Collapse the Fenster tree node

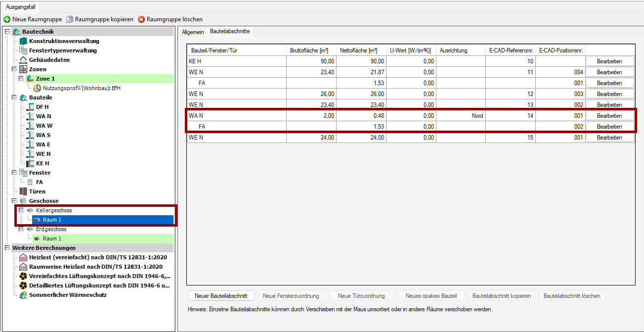coord(14,173)
